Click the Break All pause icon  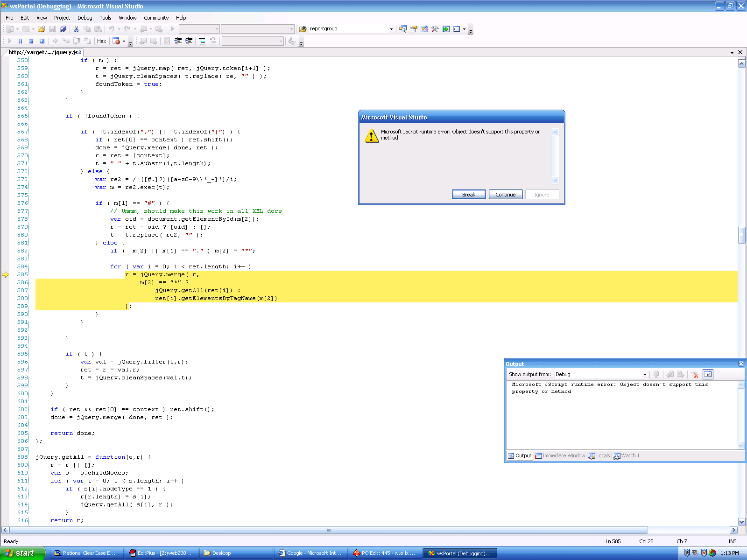[x=20, y=41]
